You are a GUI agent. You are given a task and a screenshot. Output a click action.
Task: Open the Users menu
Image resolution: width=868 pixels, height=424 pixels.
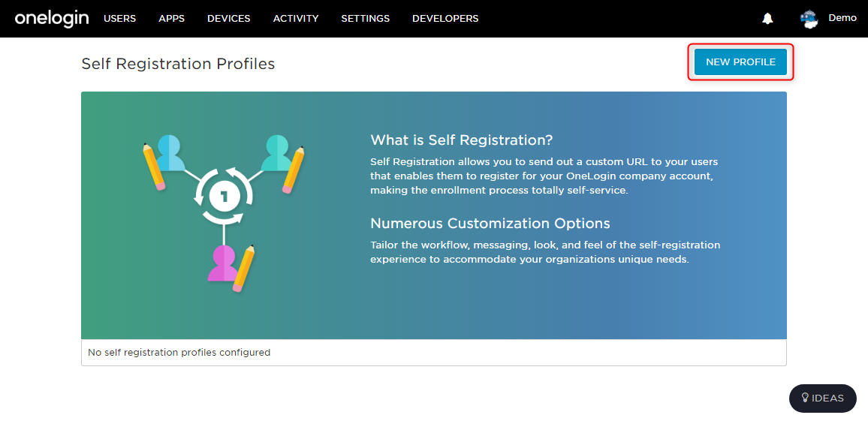(x=119, y=18)
